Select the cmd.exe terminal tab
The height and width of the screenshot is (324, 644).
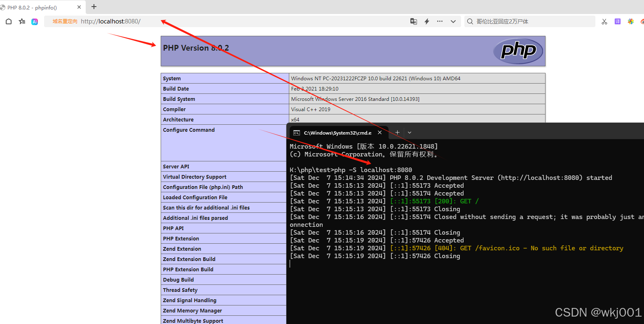(x=340, y=133)
